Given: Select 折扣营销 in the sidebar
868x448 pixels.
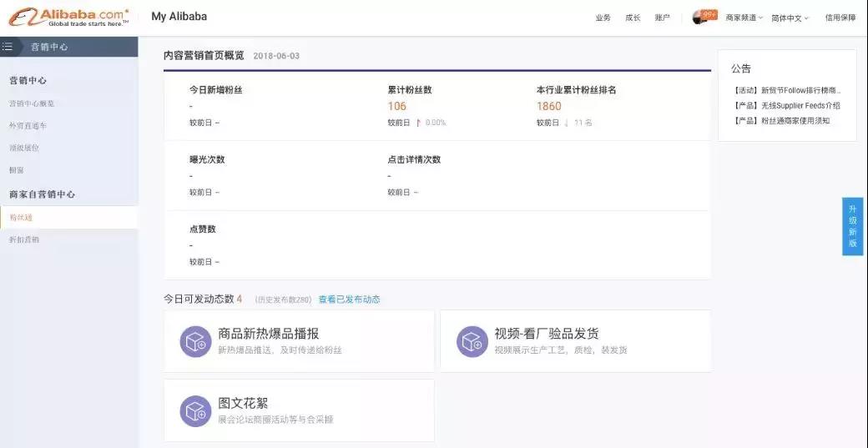Looking at the screenshot, I should 23,239.
